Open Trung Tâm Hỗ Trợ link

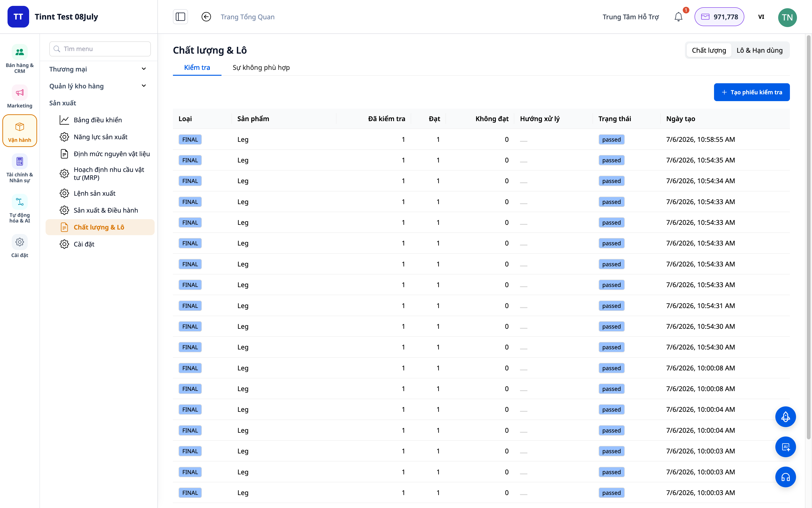click(630, 17)
